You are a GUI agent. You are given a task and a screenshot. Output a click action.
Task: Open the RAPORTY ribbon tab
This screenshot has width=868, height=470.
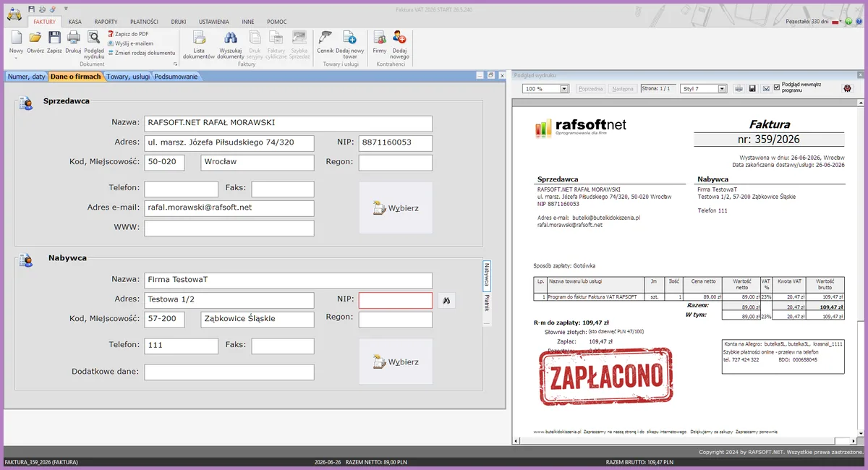[106, 22]
